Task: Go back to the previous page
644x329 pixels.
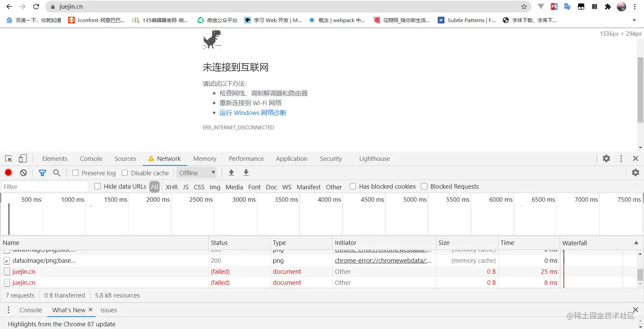Action: pyautogui.click(x=9, y=7)
